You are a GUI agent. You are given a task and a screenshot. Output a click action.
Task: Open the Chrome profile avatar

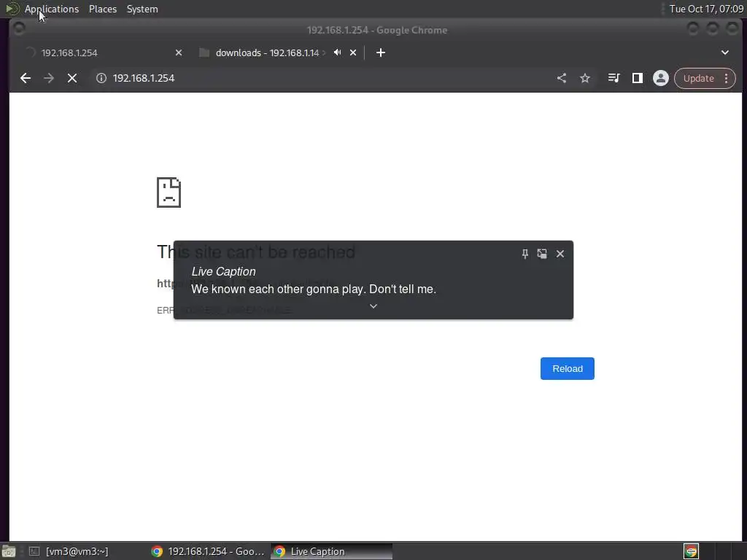tap(660, 78)
